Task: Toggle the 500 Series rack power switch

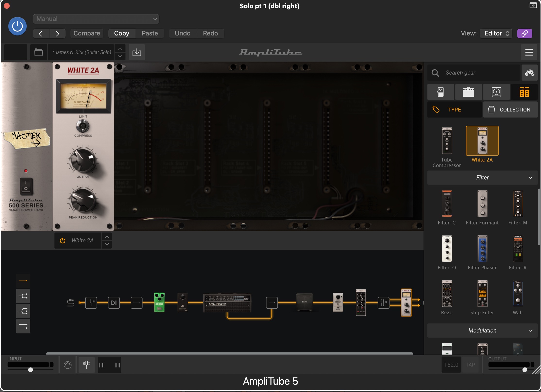Action: click(26, 186)
